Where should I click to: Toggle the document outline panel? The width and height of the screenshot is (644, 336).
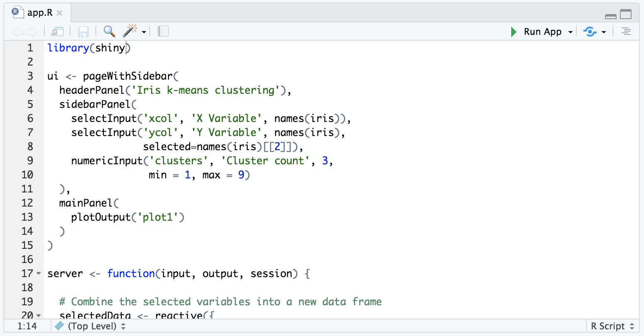coord(626,32)
